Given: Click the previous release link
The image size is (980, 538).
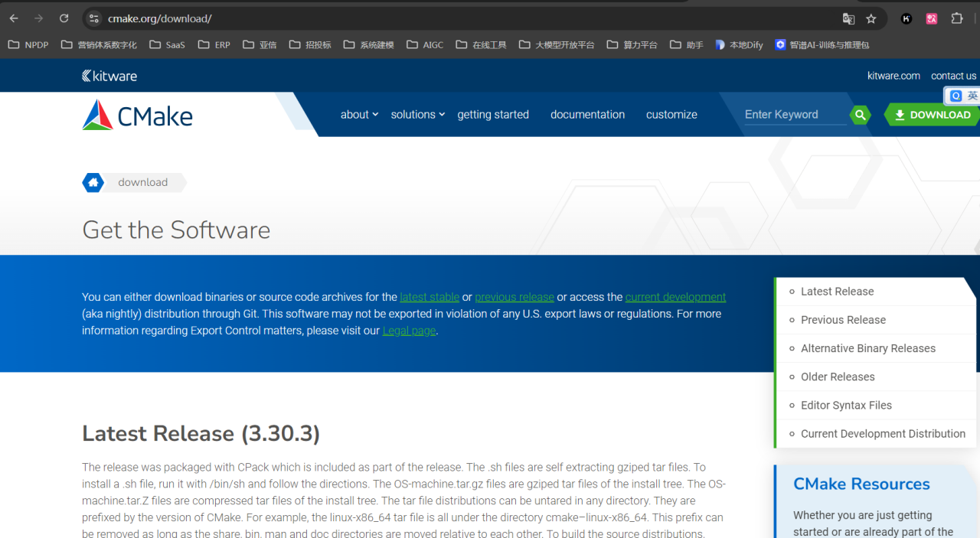Looking at the screenshot, I should tap(514, 297).
